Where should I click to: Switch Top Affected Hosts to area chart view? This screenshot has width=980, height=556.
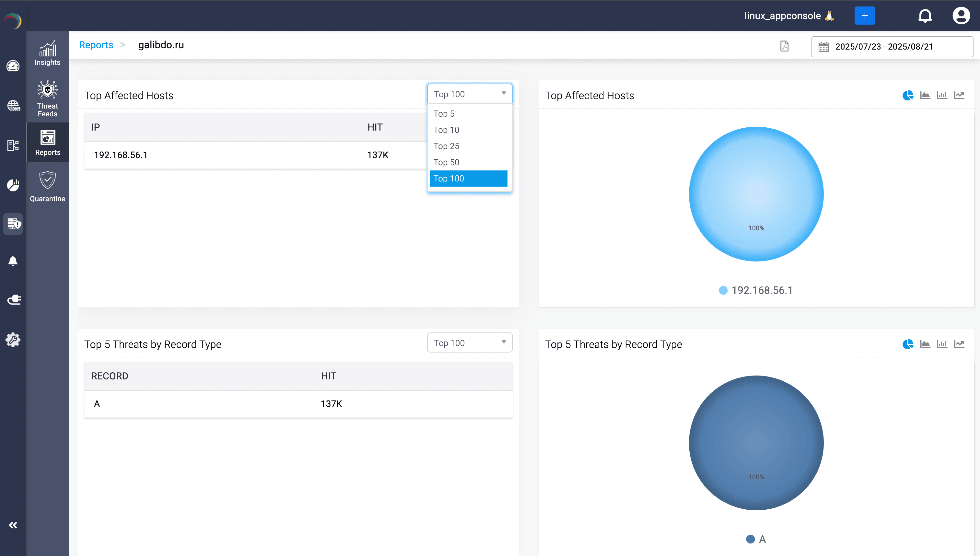[x=925, y=96]
